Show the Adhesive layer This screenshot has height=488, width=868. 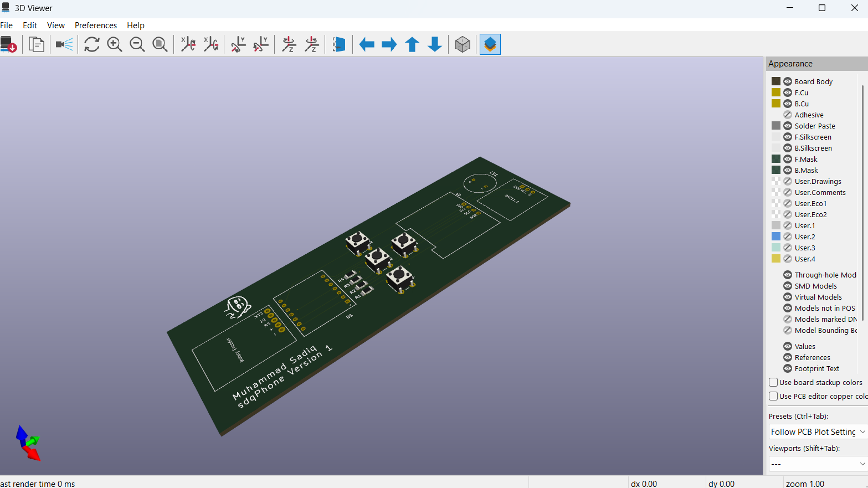coord(788,115)
